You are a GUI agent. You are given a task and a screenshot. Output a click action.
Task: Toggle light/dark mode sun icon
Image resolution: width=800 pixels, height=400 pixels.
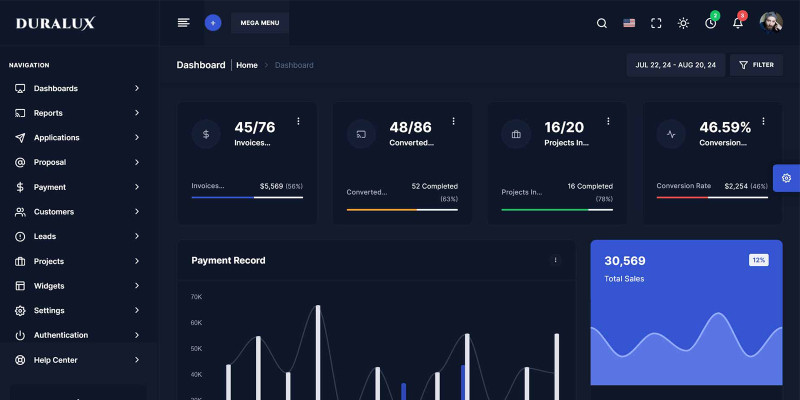pos(683,23)
